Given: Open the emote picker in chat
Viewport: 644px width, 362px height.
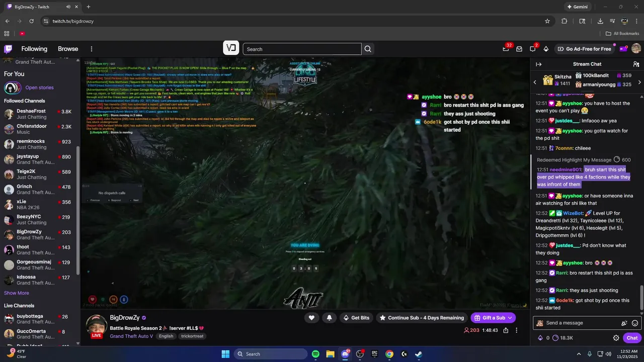Looking at the screenshot, I should (635, 323).
